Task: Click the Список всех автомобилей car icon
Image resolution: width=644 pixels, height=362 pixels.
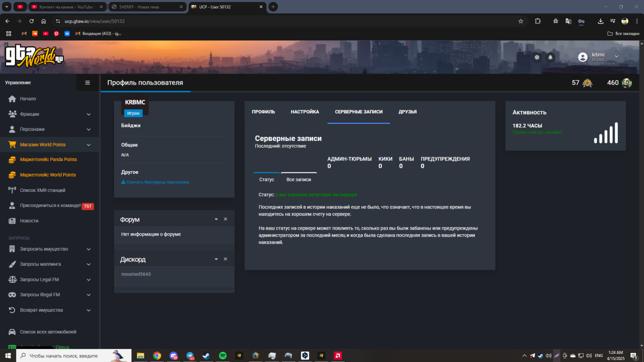Action: point(12,332)
